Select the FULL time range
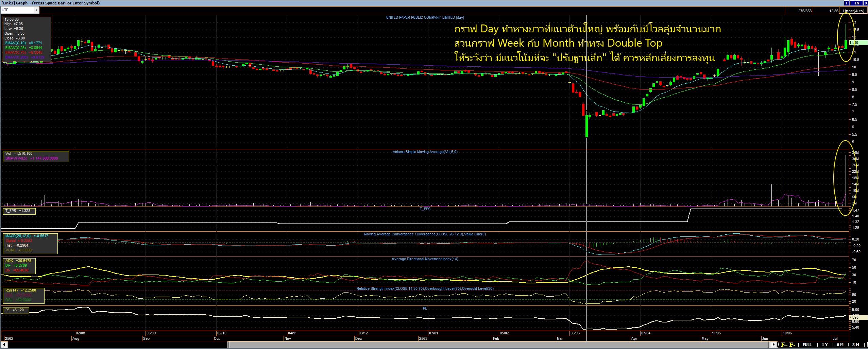This screenshot has width=868, height=349. coord(807,345)
